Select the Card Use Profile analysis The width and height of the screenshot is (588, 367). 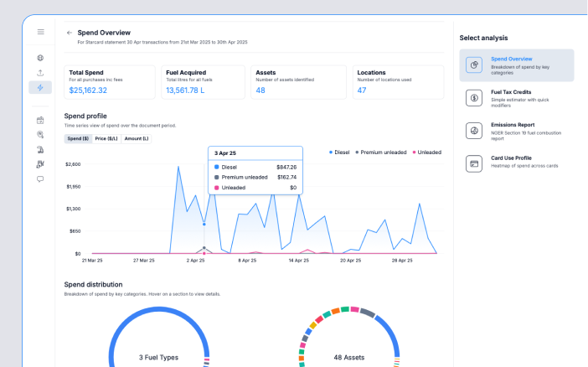pyautogui.click(x=516, y=163)
